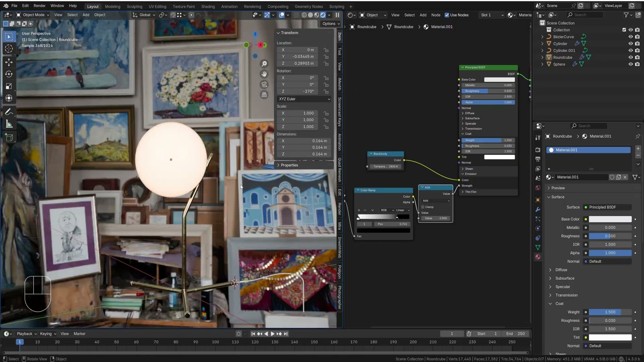Image resolution: width=644 pixels, height=362 pixels.
Task: Select the Annotate tool
Action: 9,112
